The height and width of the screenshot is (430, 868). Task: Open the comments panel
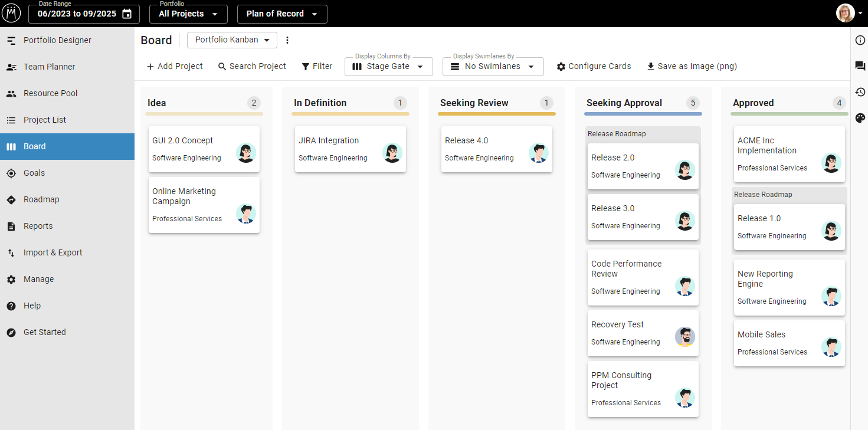(x=860, y=65)
